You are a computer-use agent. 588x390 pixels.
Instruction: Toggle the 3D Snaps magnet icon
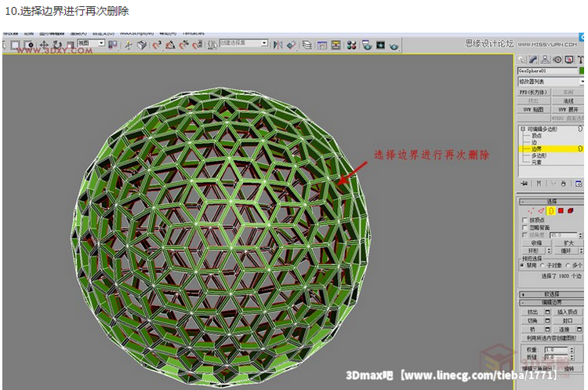pyautogui.click(x=157, y=46)
